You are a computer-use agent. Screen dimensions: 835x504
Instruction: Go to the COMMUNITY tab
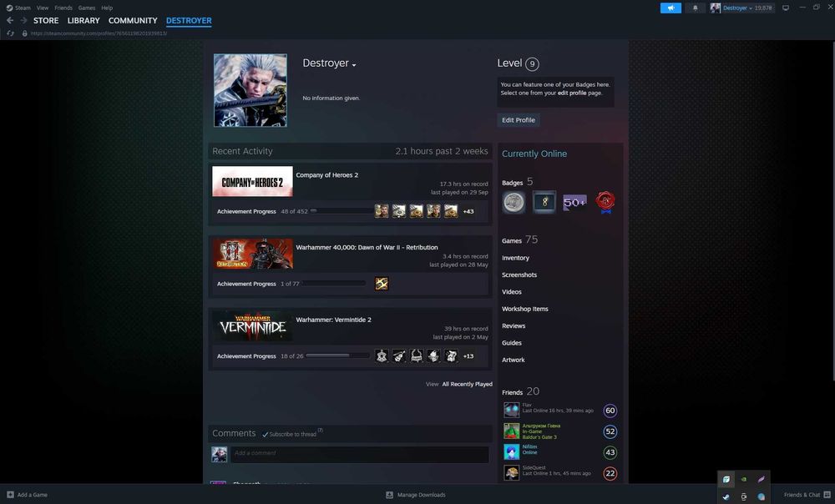pos(133,21)
